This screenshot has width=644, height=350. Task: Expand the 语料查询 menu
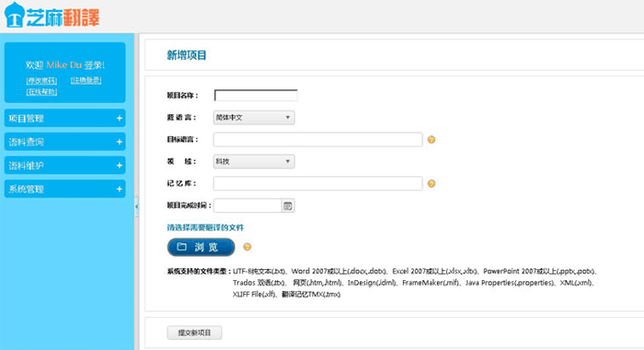pyautogui.click(x=65, y=142)
